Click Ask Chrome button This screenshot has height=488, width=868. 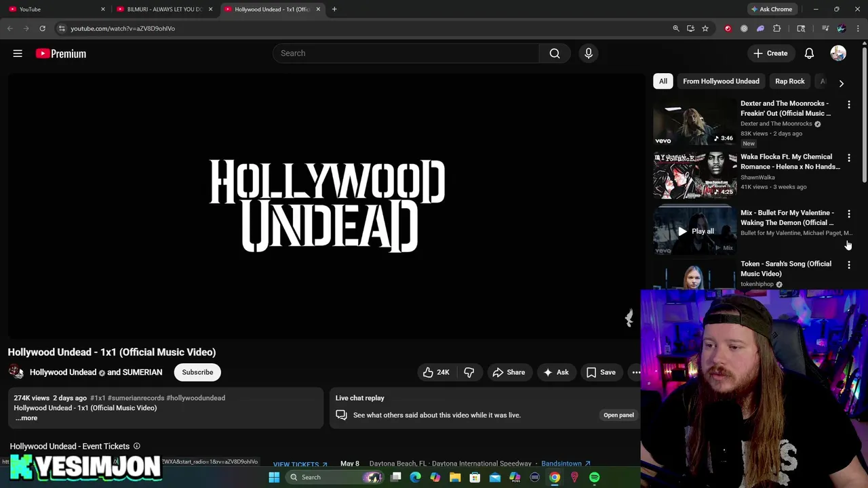click(772, 9)
